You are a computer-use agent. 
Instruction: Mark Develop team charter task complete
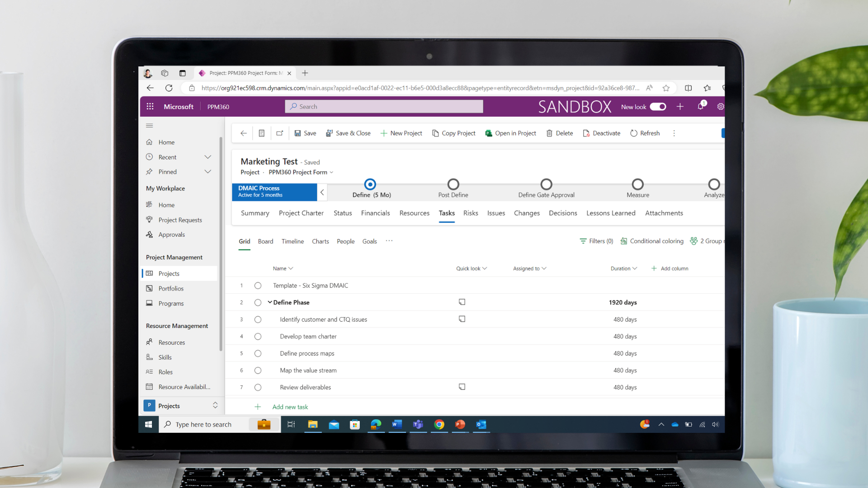point(258,337)
